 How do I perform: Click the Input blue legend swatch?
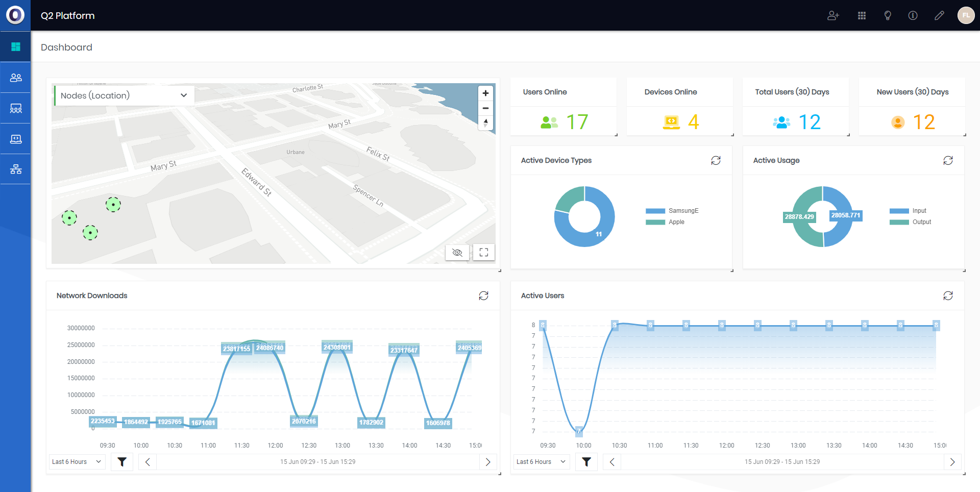coord(899,211)
